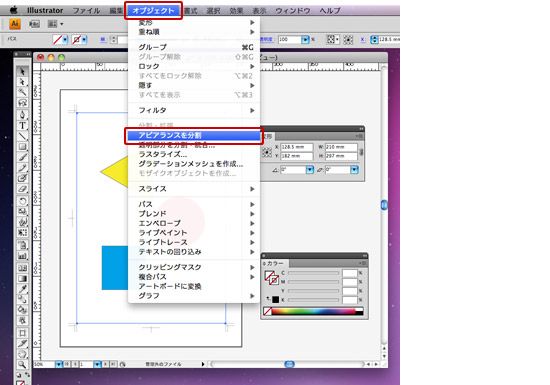This screenshot has width=550, height=385.
Task: Open the opacity value dropdown
Action: (x=306, y=40)
